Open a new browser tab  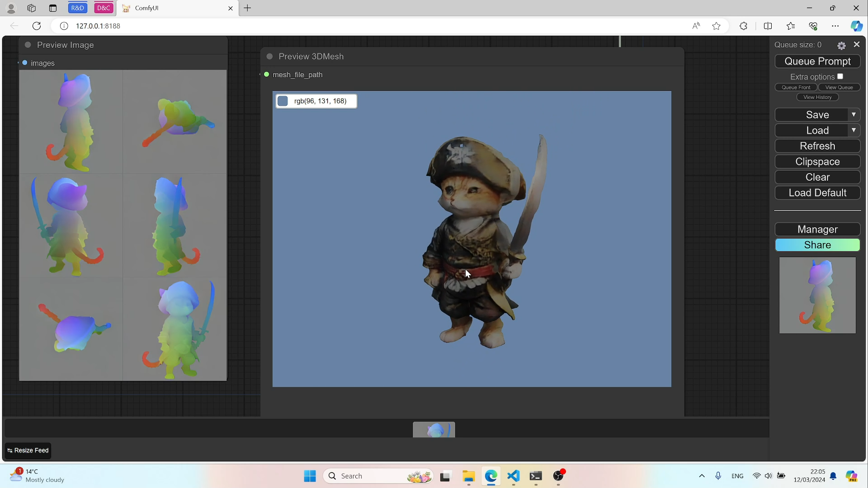point(247,8)
